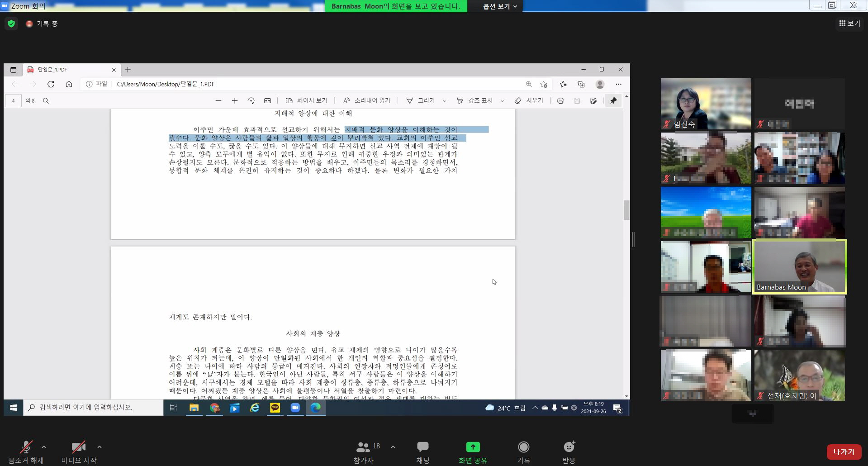This screenshot has width=868, height=466.
Task: Select the 지우기 erase tool
Action: (x=529, y=100)
